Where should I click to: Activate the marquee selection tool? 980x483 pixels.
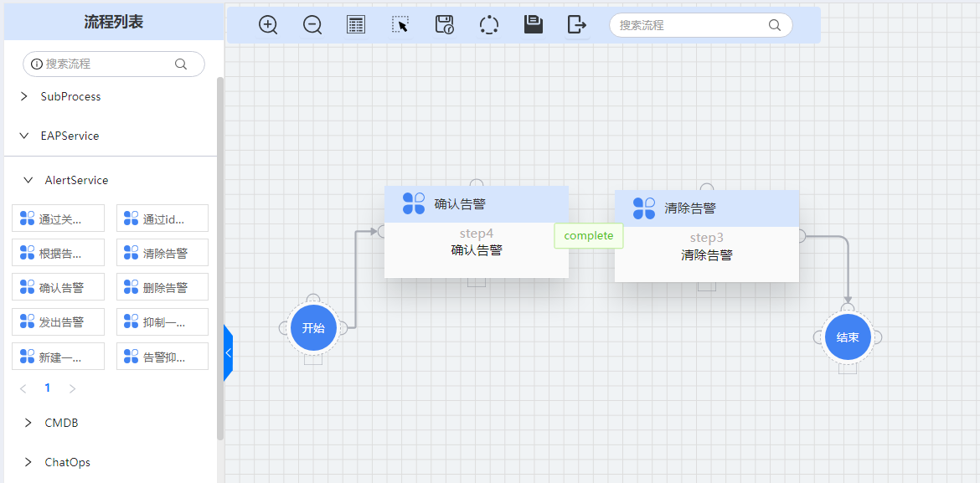click(x=400, y=25)
